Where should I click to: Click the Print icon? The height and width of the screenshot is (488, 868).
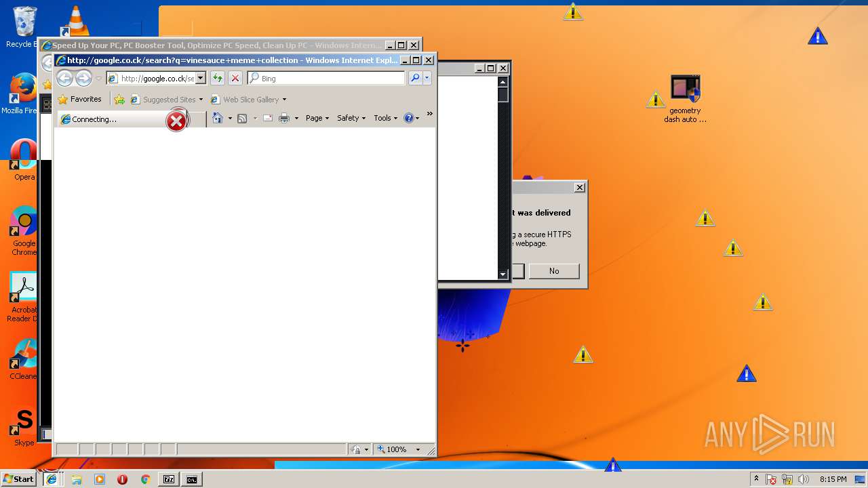284,119
